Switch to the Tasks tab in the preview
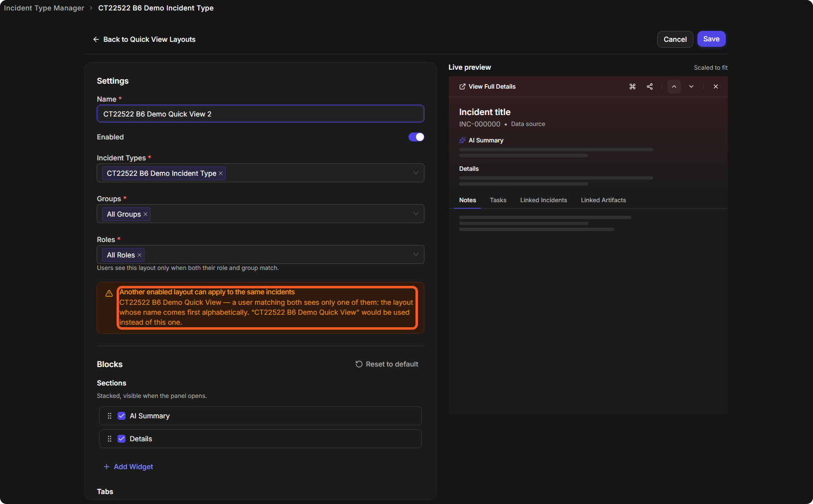The image size is (813, 504). [498, 200]
